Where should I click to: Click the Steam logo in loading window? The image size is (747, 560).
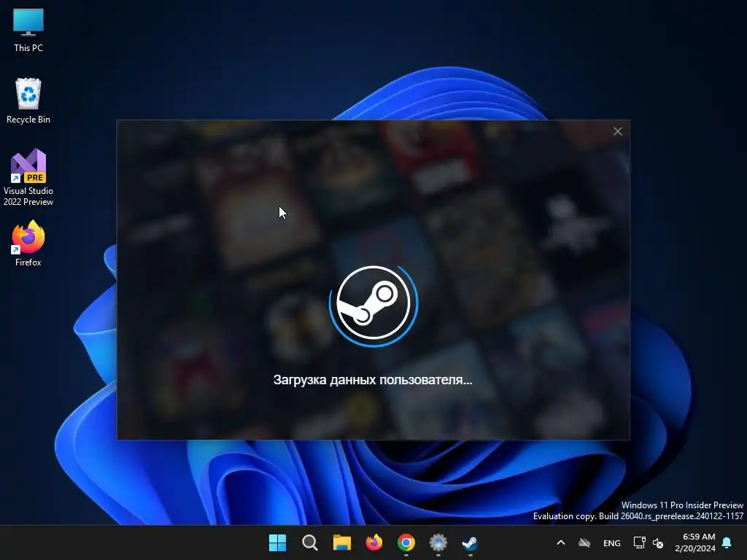pyautogui.click(x=373, y=303)
